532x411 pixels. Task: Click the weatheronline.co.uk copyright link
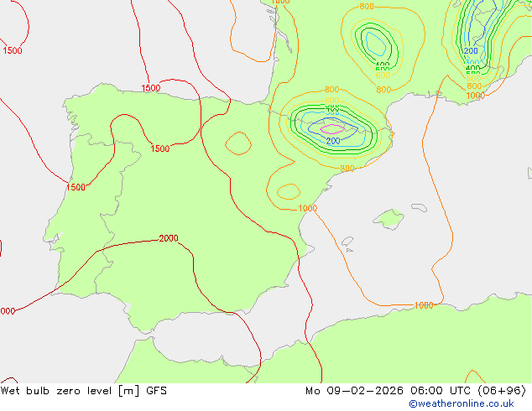tap(462, 403)
